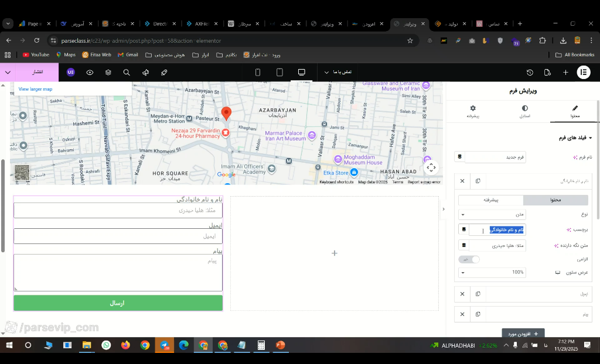Click the rocket launch icon in top bar
The image size is (600, 364).
(164, 72)
